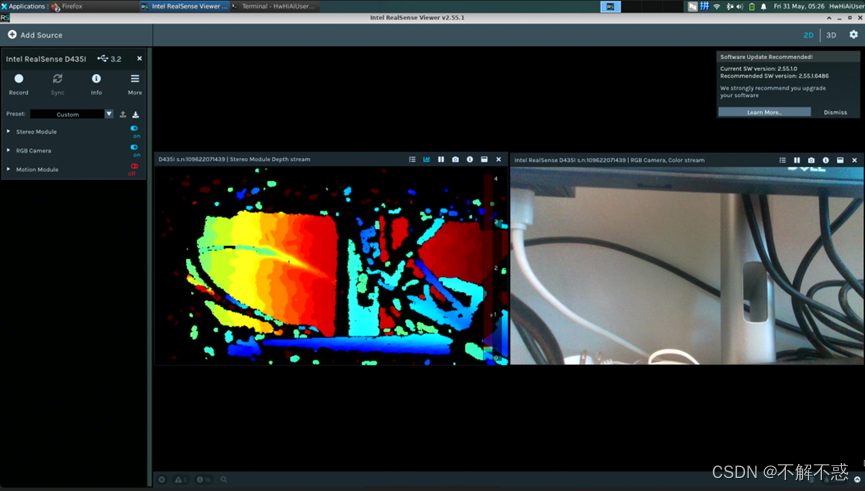Click the RGB color camera image

coord(687,265)
